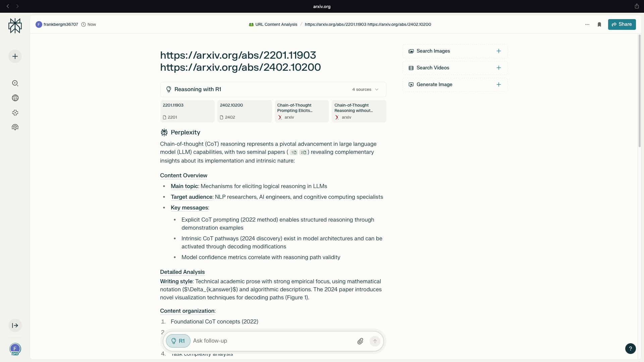Open the Home search icon in sidebar
644x362 pixels.
[x=15, y=83]
